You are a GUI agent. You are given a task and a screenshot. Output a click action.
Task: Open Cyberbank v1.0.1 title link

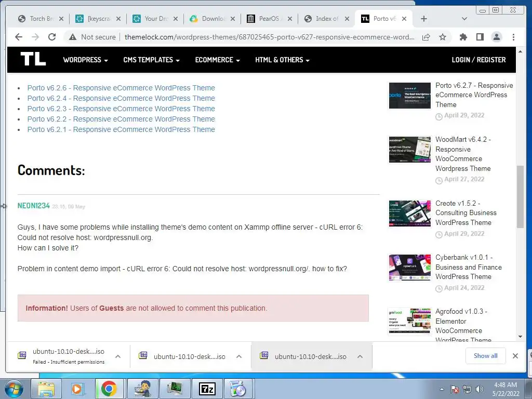469,267
